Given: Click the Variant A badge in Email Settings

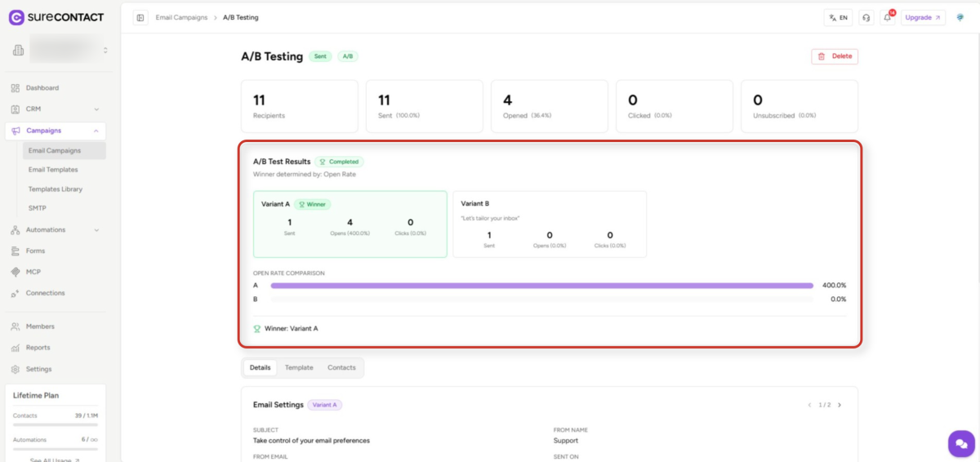Looking at the screenshot, I should click(325, 405).
